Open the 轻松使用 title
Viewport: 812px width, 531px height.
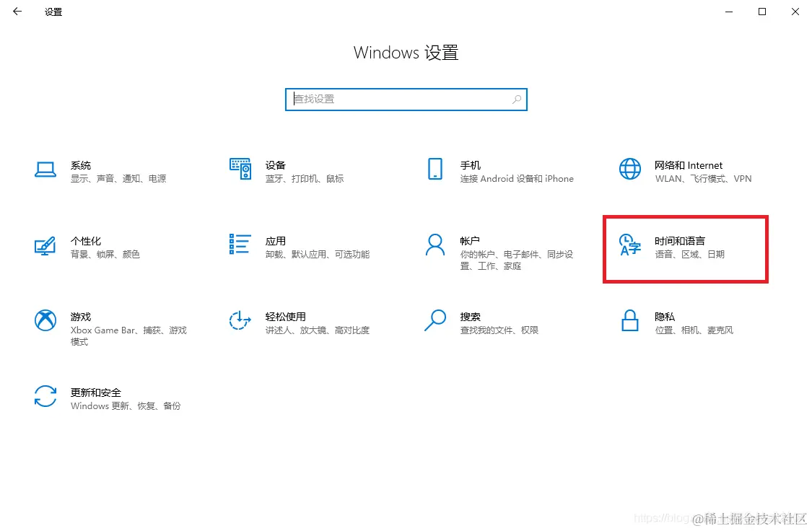(x=285, y=317)
